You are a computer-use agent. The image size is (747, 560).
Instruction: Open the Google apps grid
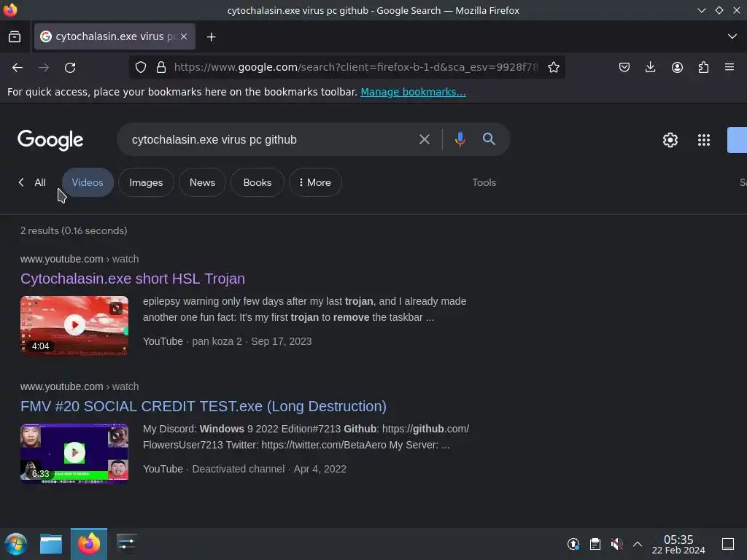704,140
